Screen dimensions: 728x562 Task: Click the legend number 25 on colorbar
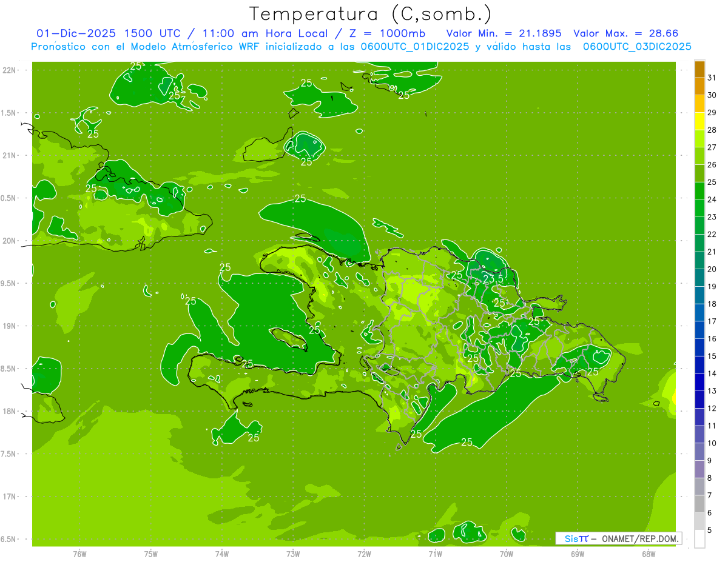pyautogui.click(x=712, y=182)
